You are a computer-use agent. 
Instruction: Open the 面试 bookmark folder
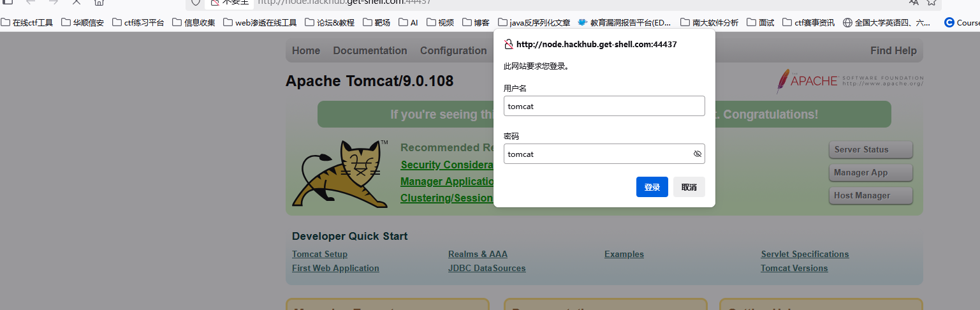(x=760, y=22)
